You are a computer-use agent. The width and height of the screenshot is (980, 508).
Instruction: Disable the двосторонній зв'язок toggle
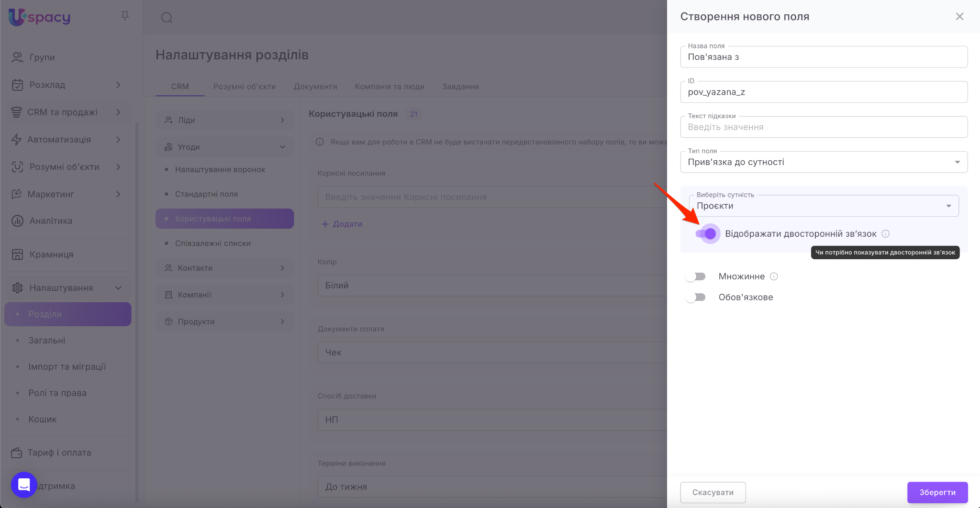[x=706, y=234]
